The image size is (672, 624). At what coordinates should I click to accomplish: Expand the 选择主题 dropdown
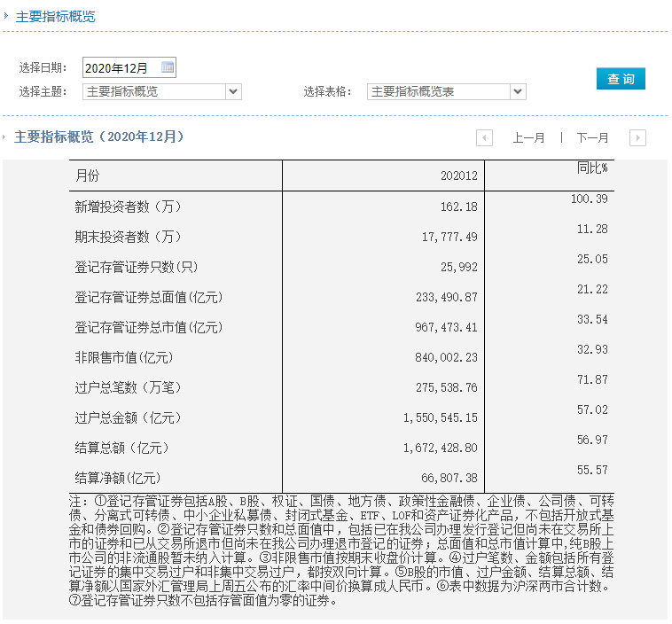(233, 91)
